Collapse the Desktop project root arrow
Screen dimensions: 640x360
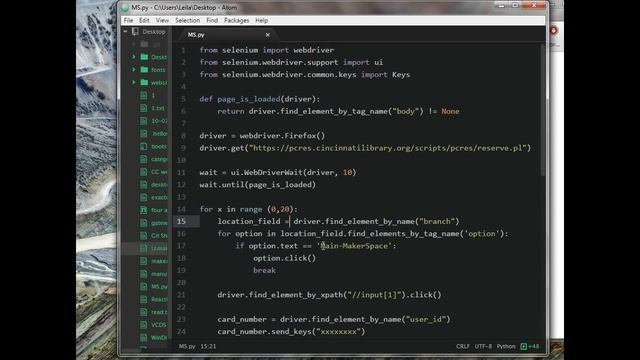coord(126,31)
